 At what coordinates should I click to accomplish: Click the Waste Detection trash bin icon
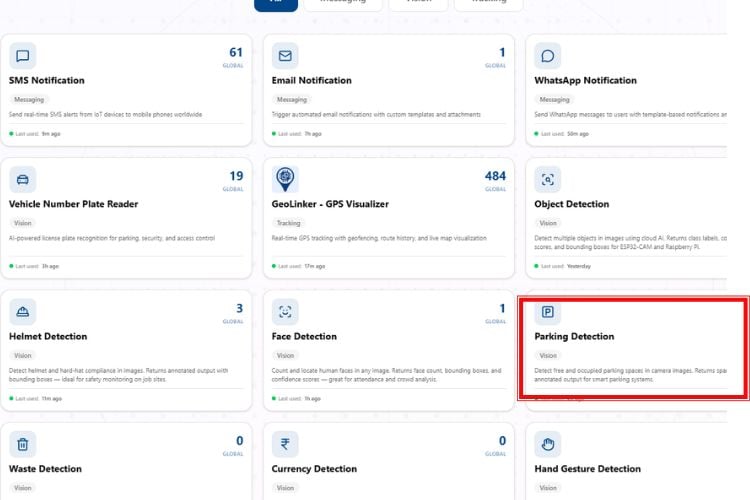22,444
